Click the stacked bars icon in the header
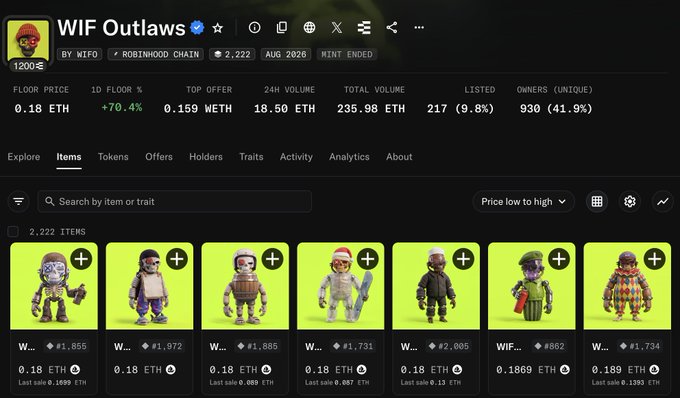The image size is (680, 398). [x=364, y=28]
